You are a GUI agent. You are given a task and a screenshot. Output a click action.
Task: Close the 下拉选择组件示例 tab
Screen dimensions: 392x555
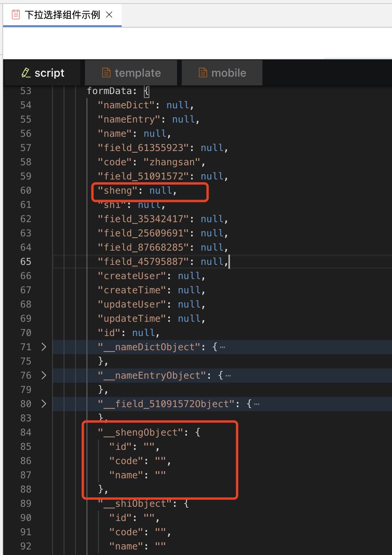pos(109,15)
